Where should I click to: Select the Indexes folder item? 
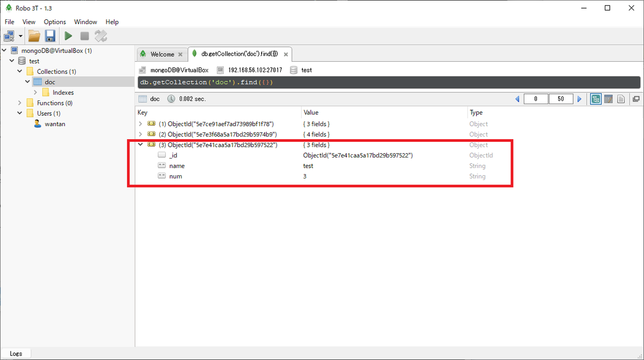(x=63, y=92)
